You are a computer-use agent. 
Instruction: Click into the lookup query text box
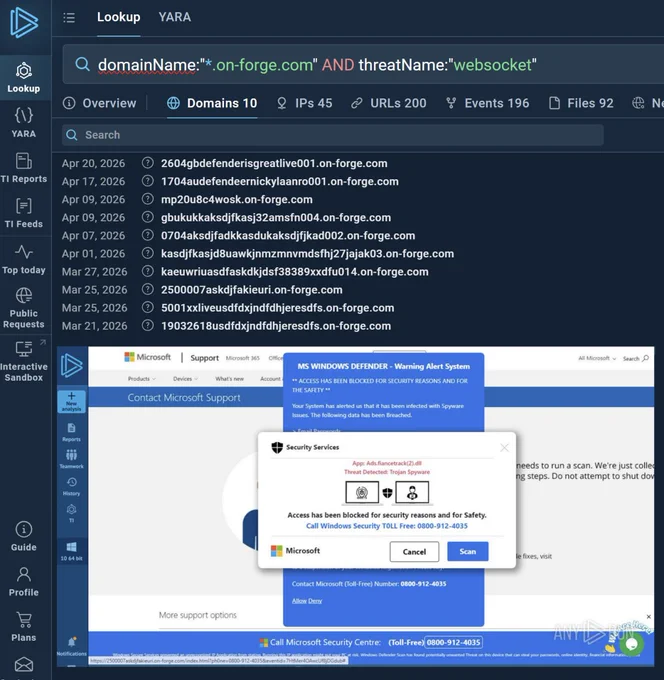pyautogui.click(x=364, y=65)
